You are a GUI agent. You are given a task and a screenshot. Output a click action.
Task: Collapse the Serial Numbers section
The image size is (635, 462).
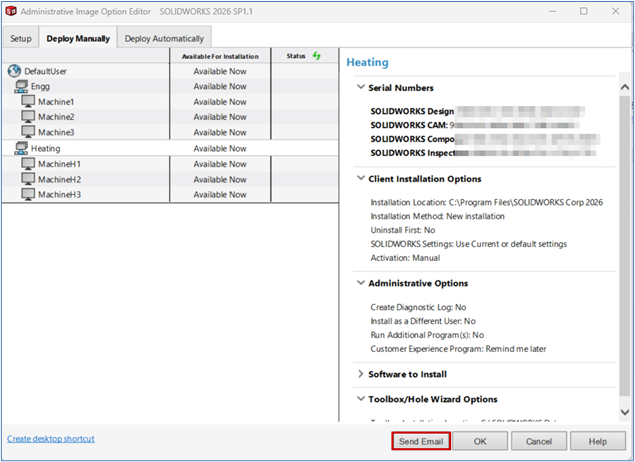click(x=360, y=87)
